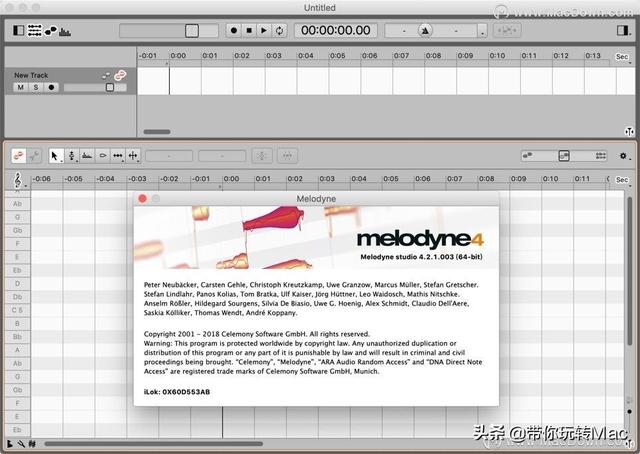Open the treble clef scale ruler dropdown
640x454 pixels.
pos(18,180)
